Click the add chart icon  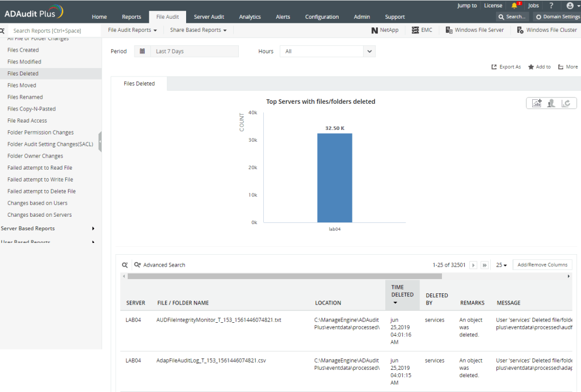[536, 103]
